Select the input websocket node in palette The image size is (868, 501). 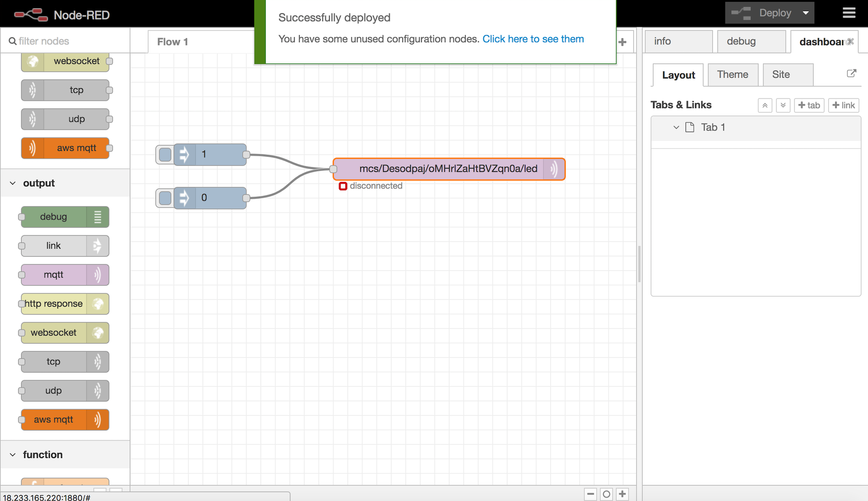[65, 61]
